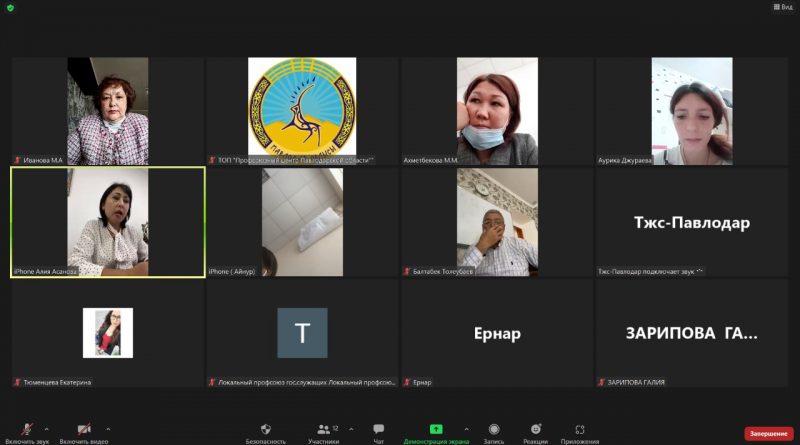Click green encryption shield icon
Viewport: 800px width, 445px height.
(10, 8)
